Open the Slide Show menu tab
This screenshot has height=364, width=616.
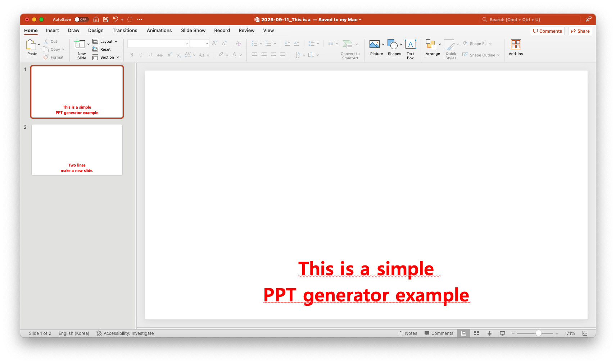click(193, 30)
